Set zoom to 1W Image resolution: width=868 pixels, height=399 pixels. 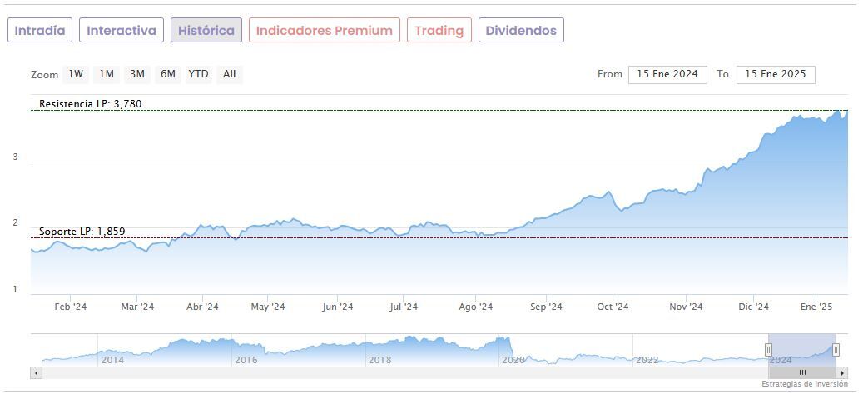pyautogui.click(x=76, y=74)
